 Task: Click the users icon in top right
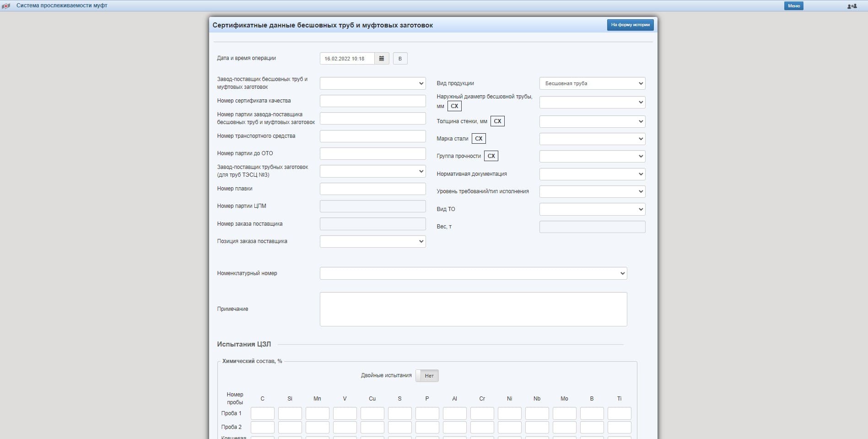point(852,6)
